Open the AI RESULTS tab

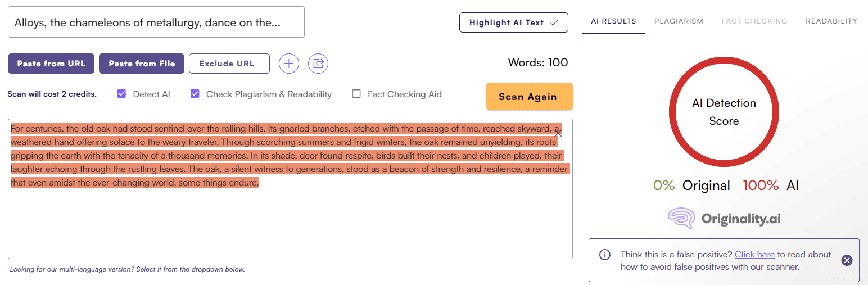(x=613, y=21)
